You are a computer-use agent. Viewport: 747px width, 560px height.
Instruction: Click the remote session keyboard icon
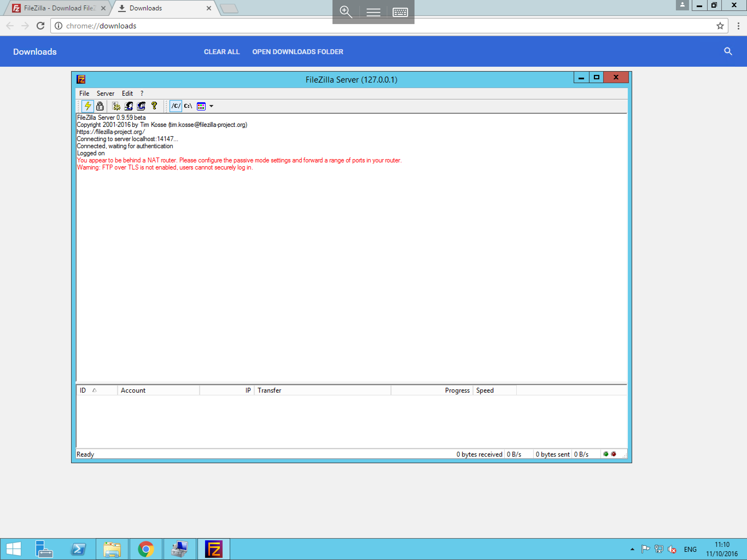point(400,13)
